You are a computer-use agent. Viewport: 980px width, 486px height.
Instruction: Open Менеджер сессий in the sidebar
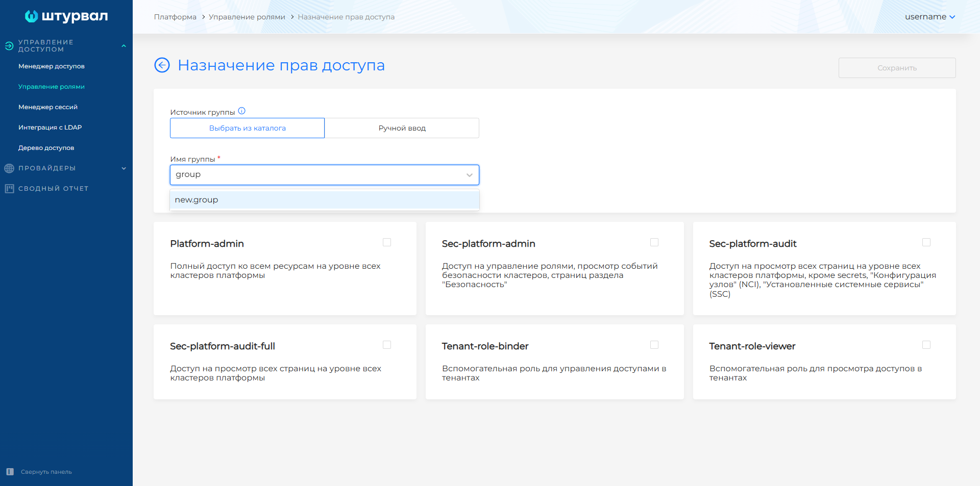[x=48, y=107]
